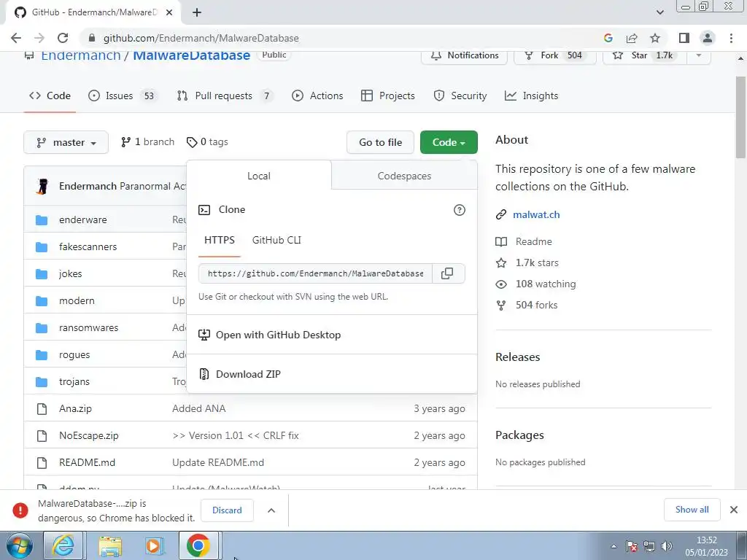Click Show all downloads

692,510
